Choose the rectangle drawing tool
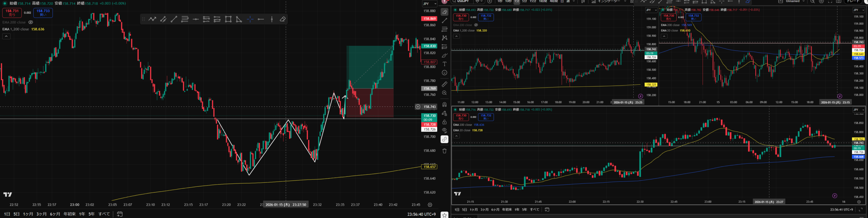The width and height of the screenshot is (868, 218). pos(228,19)
